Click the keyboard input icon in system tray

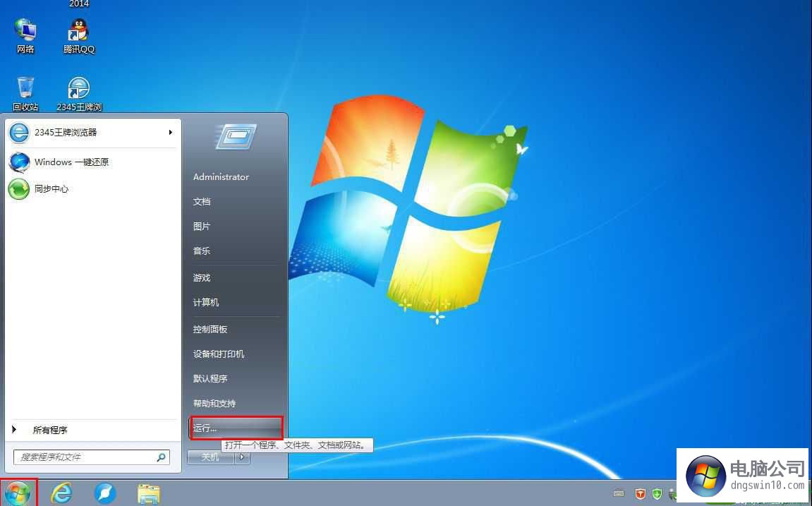pos(618,493)
